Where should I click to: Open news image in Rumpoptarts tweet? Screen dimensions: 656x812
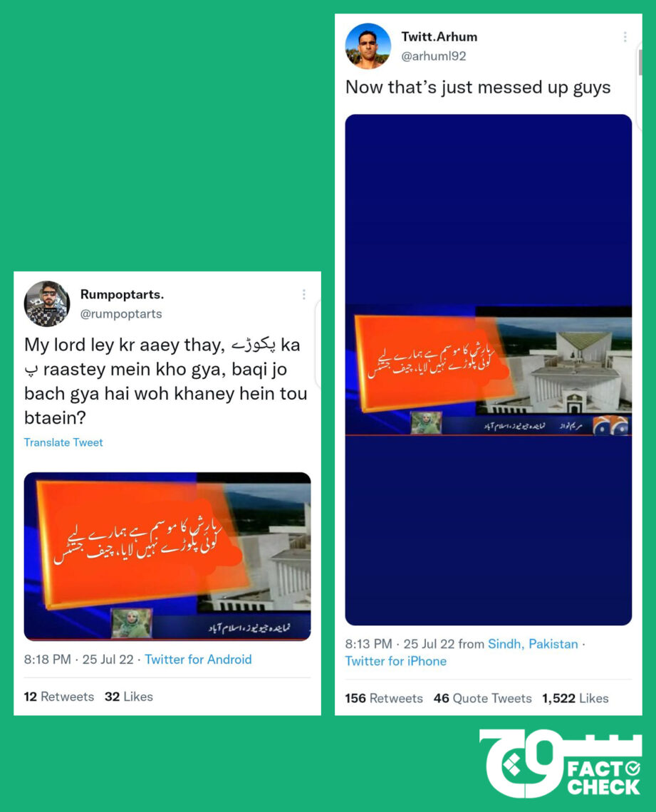[167, 556]
